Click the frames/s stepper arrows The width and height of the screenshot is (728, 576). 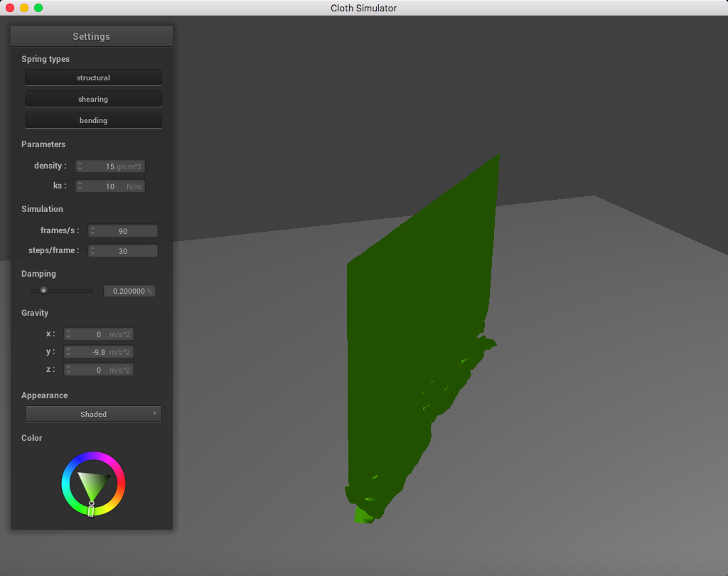pyautogui.click(x=92, y=231)
